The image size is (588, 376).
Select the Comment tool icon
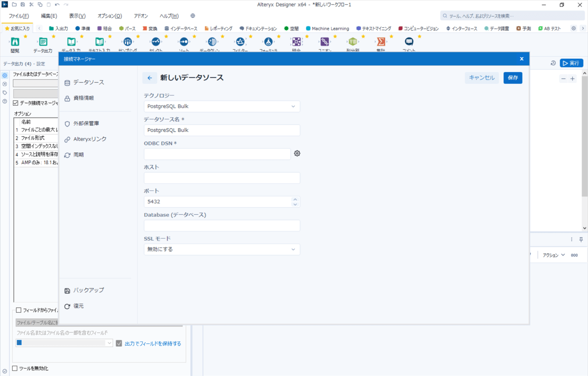pyautogui.click(x=409, y=42)
